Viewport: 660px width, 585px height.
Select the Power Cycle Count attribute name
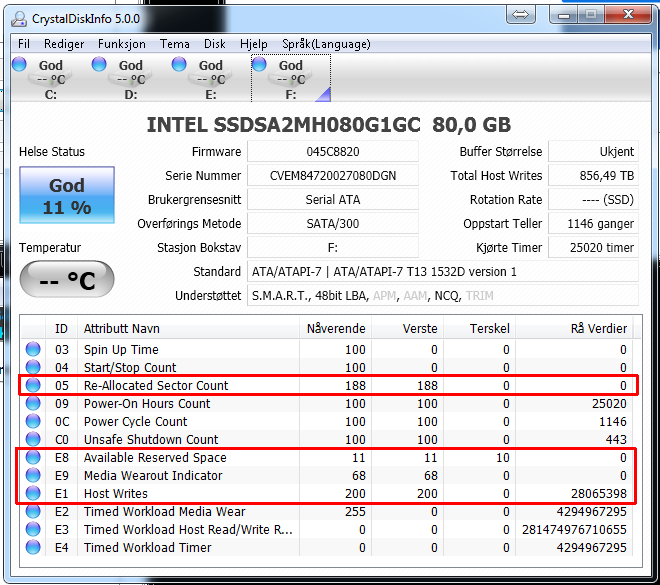coord(136,422)
